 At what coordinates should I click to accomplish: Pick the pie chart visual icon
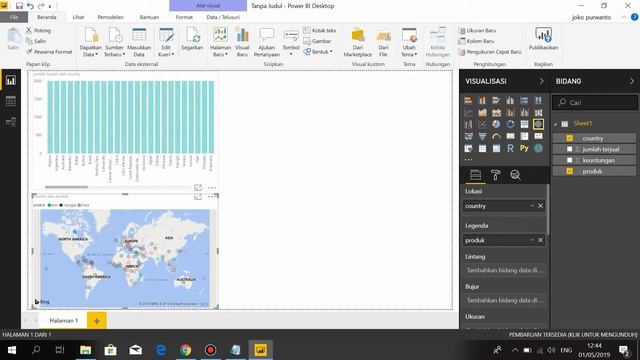[x=496, y=124]
